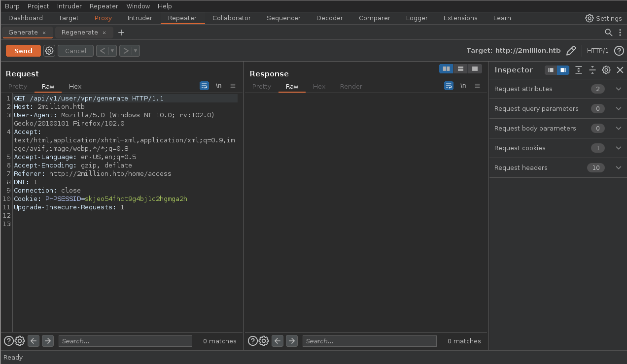Add a new Repeater tab with plus
Screen dimensions: 627x364
[x=121, y=33]
